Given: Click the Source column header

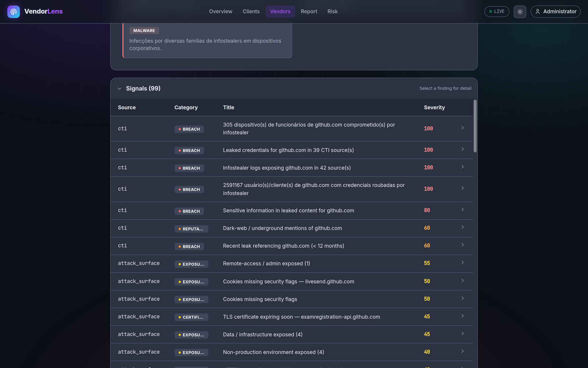Looking at the screenshot, I should 127,107.
